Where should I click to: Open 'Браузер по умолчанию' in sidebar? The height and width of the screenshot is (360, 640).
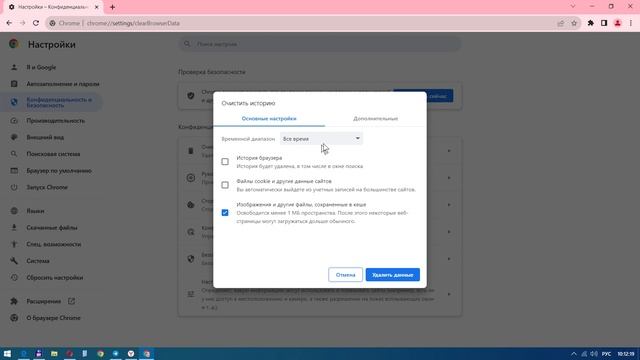click(59, 171)
